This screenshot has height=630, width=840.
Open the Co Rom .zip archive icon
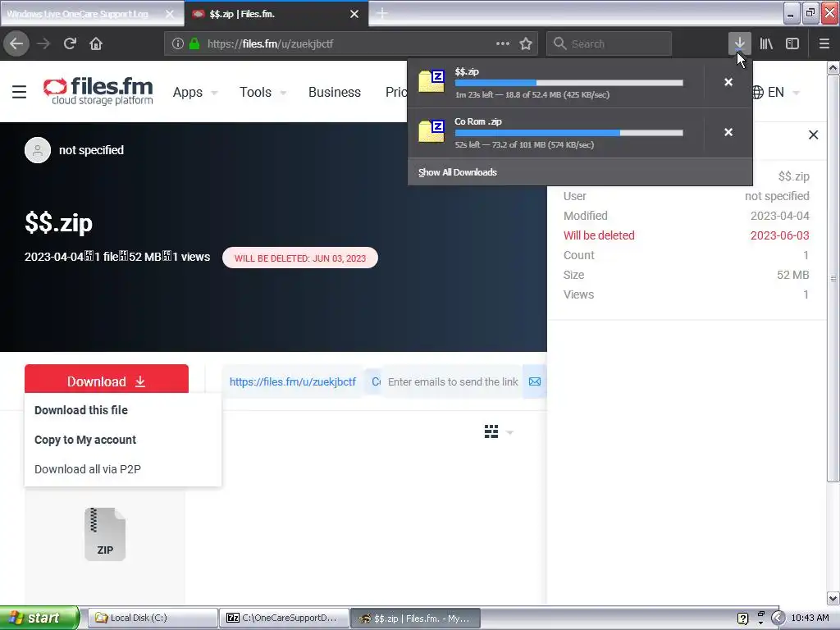point(431,131)
